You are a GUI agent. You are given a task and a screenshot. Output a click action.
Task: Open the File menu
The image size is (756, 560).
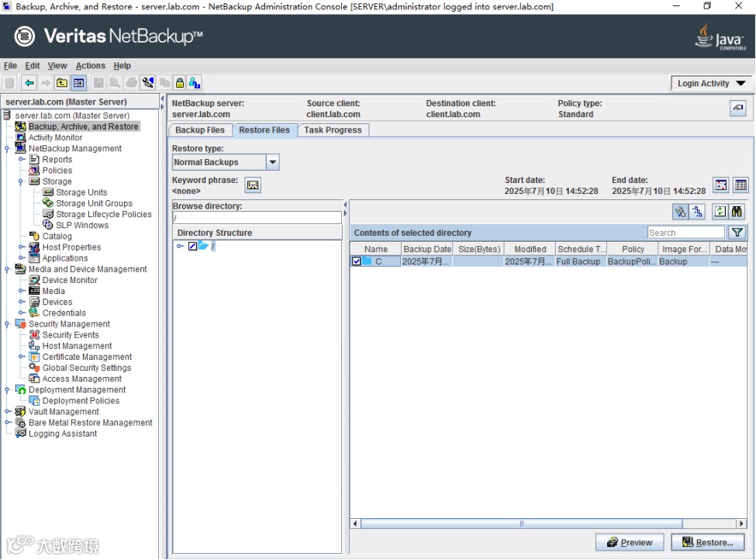click(x=10, y=66)
